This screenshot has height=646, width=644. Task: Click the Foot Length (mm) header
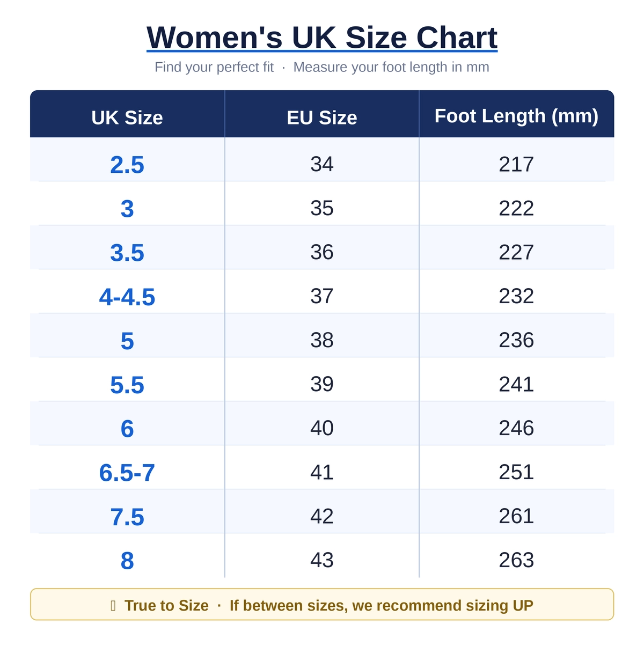point(516,116)
